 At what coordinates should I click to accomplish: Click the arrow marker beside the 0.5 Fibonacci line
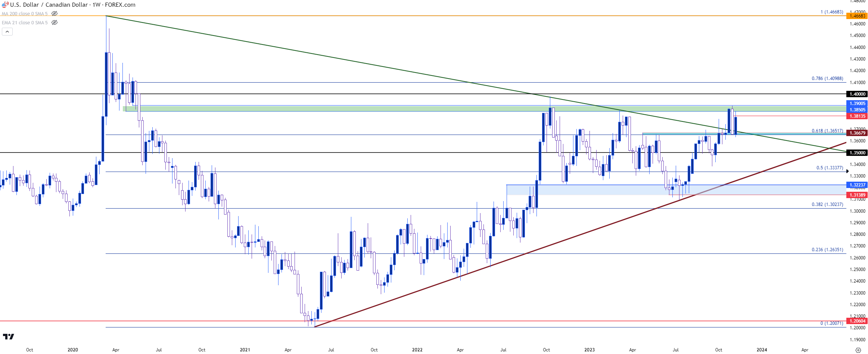847,171
